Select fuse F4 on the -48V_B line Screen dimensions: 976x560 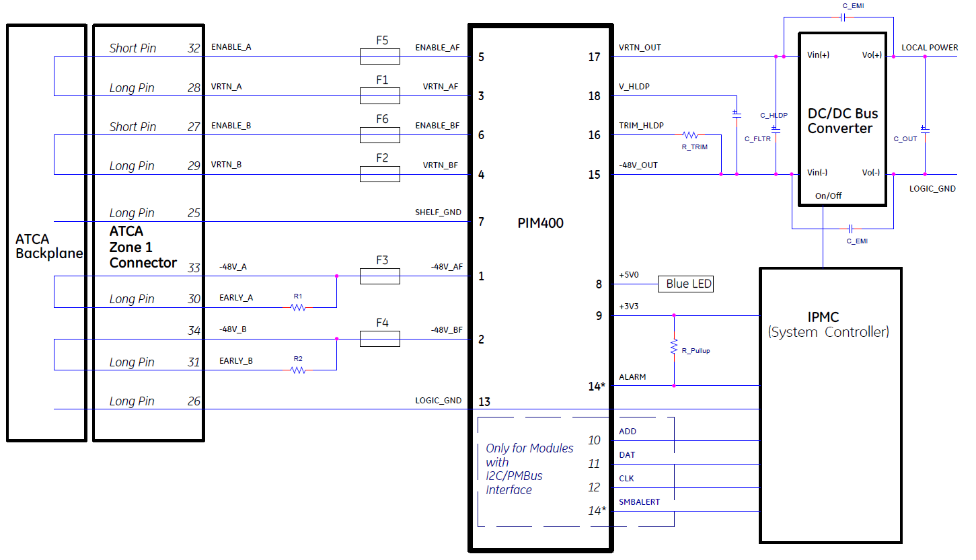point(380,339)
